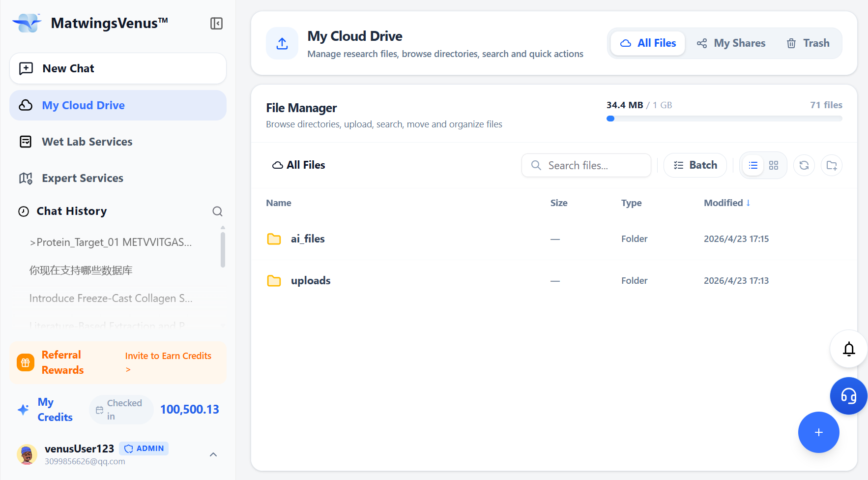Click the MatwingsVenus bird logo

tap(27, 23)
